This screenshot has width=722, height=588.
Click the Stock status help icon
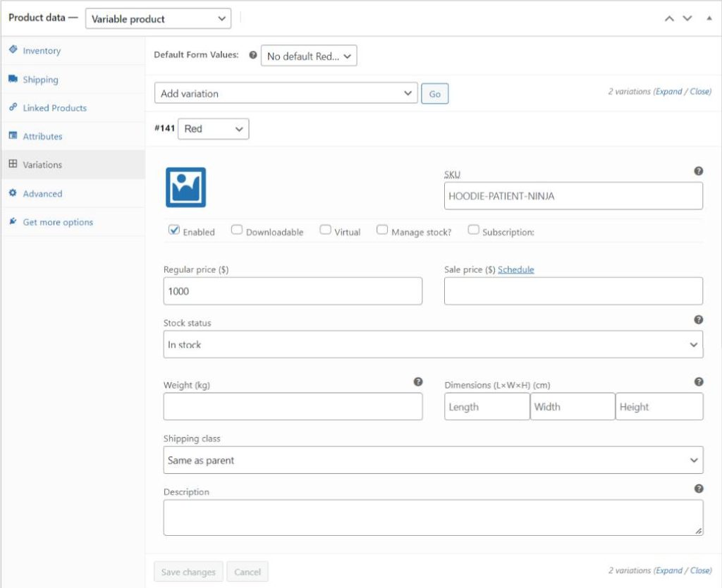pos(698,319)
